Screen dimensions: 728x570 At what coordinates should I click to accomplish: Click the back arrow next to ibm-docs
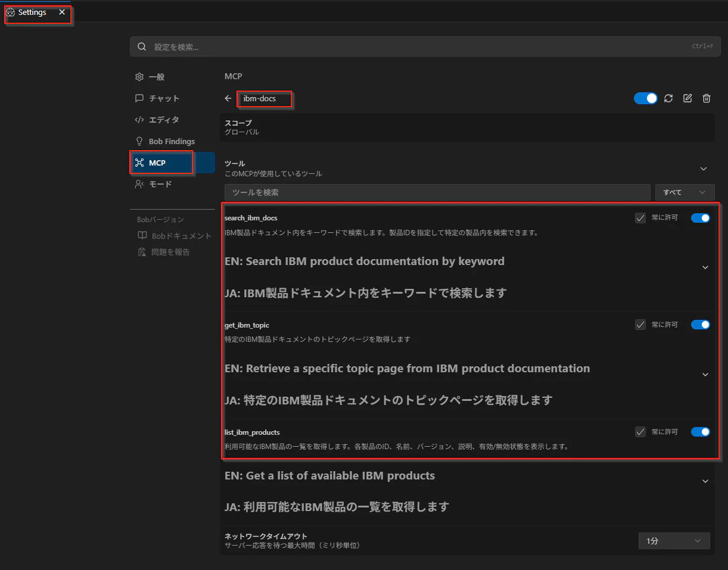pos(228,99)
